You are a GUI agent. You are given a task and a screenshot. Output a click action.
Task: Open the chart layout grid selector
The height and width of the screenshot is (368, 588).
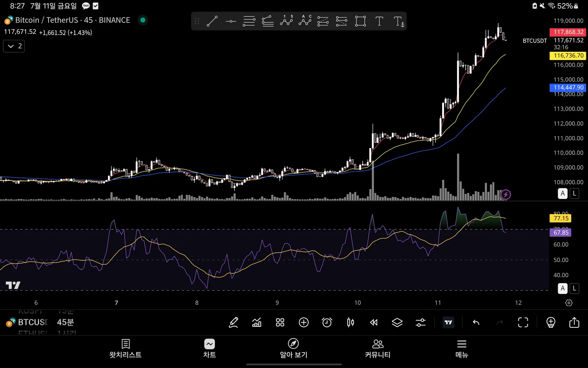coord(280,322)
